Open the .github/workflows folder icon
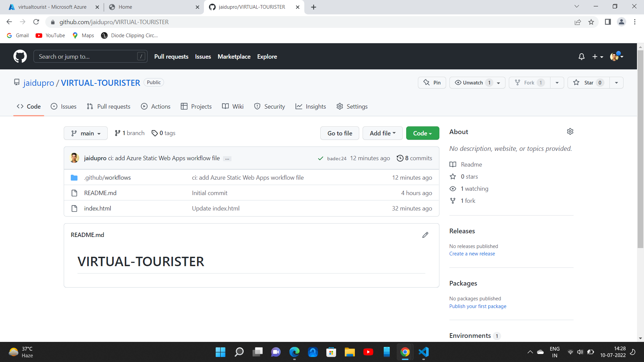The image size is (644, 362). [74, 177]
